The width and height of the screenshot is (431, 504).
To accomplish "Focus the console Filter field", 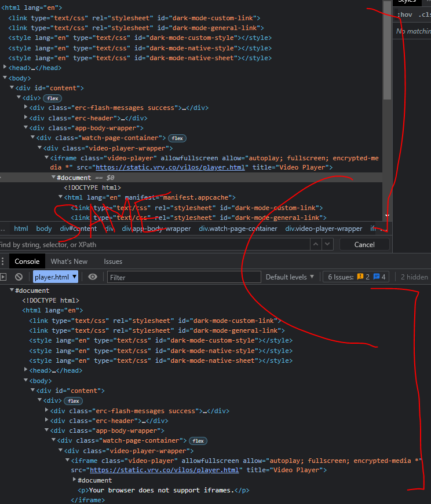I will (184, 277).
